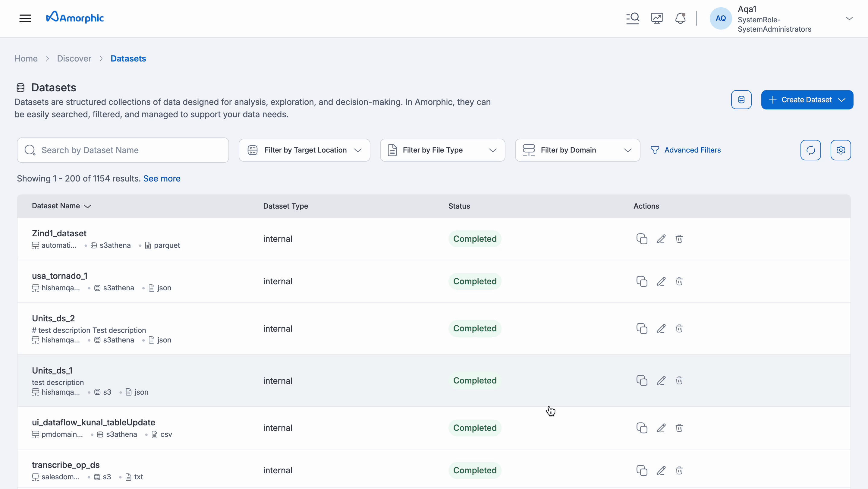Refresh the datasets list with the reload icon
Screen dimensions: 868x489
coord(810,150)
